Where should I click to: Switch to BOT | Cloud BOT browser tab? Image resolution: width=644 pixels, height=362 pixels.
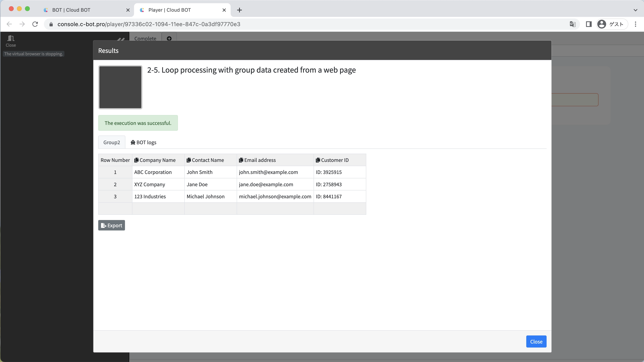point(71,10)
